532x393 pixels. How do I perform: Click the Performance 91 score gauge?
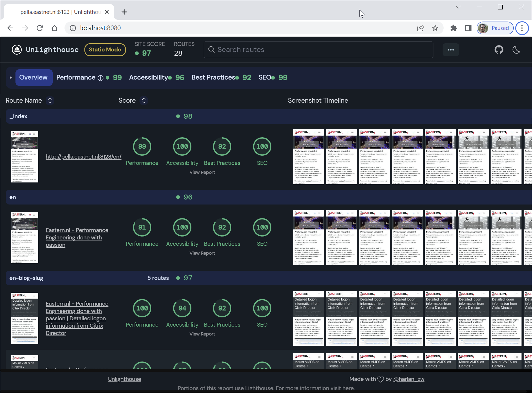click(142, 227)
